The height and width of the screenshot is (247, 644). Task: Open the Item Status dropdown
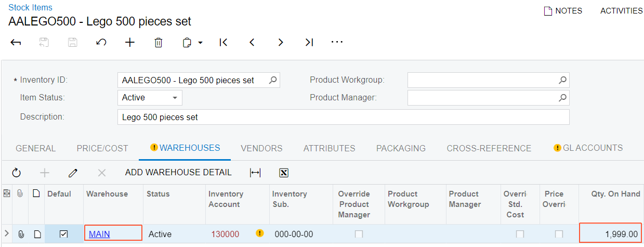(x=175, y=98)
